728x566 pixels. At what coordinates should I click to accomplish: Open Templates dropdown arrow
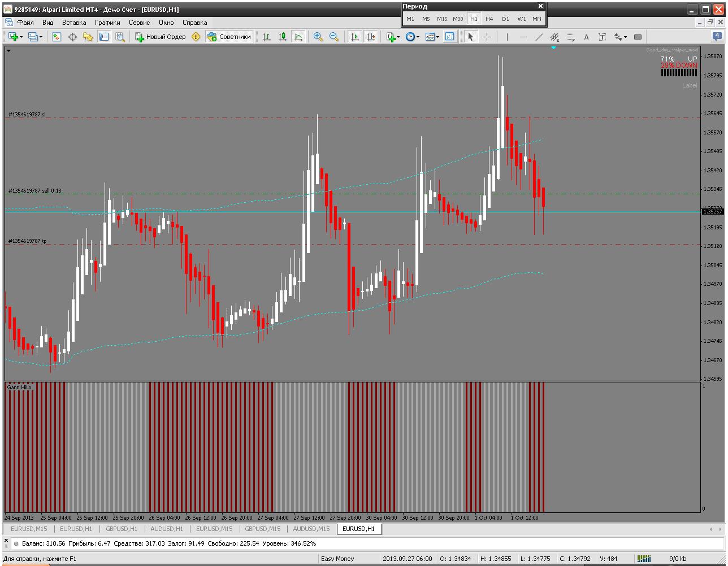pos(437,37)
